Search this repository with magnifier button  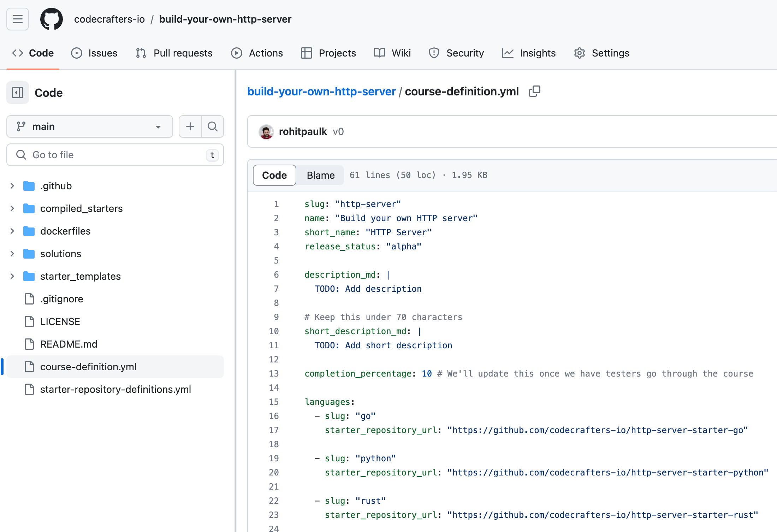pos(213,126)
